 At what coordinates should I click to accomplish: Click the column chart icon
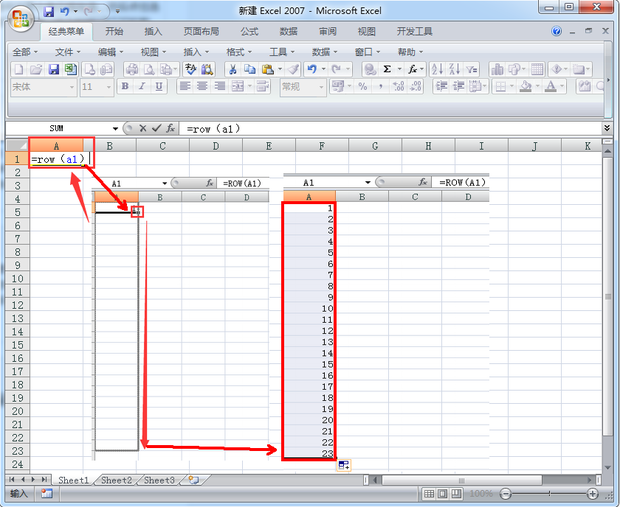pyautogui.click(x=497, y=70)
